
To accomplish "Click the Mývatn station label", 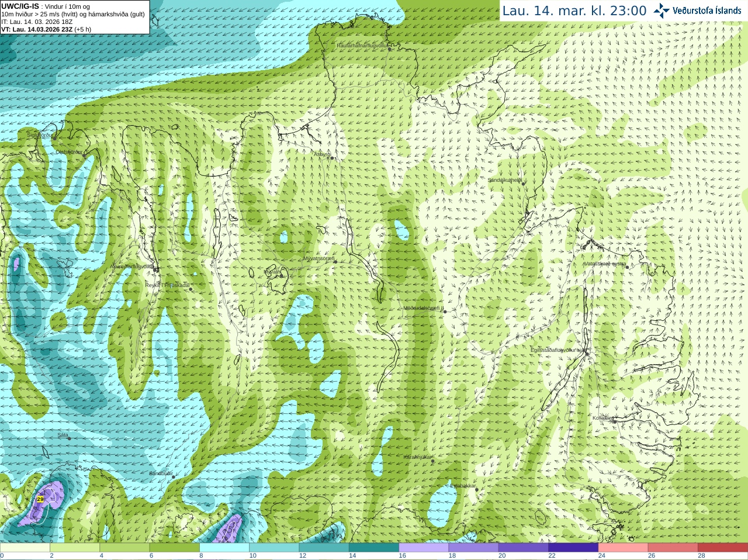I will tap(272, 272).
